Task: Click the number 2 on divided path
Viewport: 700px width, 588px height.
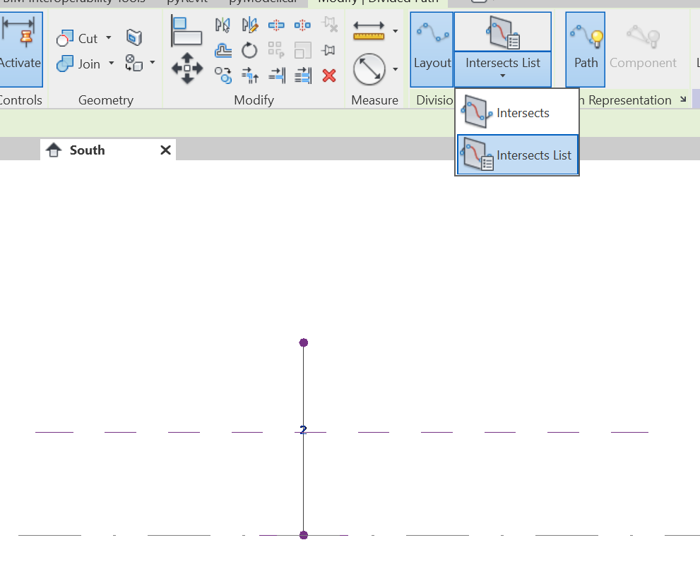Action: point(304,430)
